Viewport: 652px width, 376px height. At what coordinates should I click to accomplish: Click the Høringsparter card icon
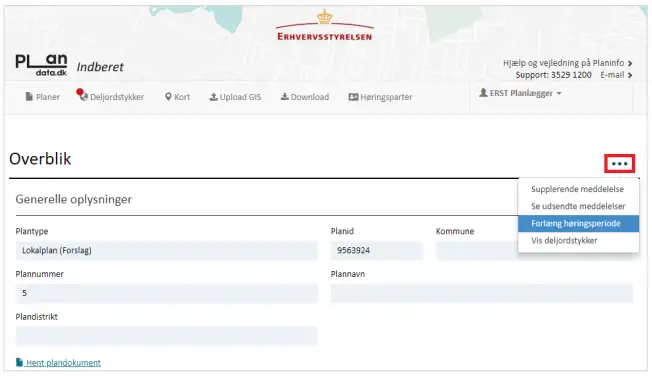pyautogui.click(x=353, y=97)
